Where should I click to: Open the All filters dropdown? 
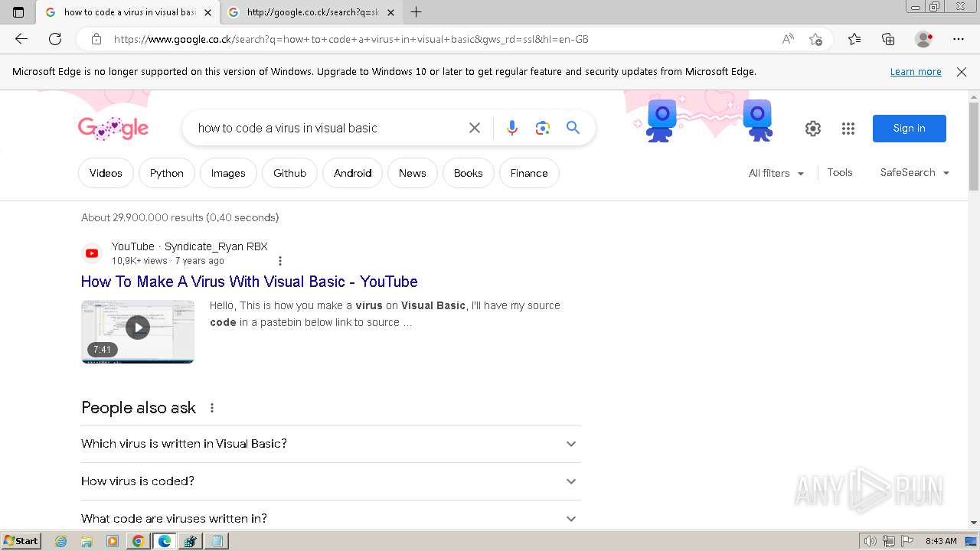click(x=776, y=173)
